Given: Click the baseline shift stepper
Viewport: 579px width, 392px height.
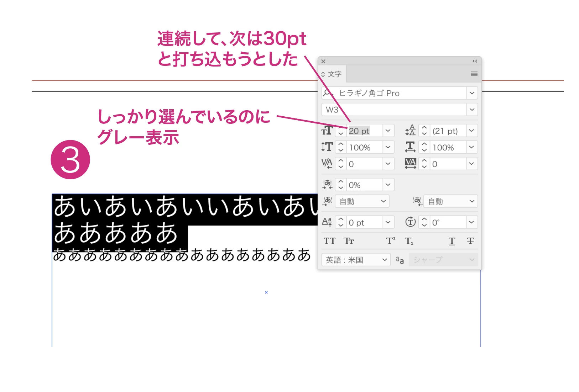Looking at the screenshot, I should [341, 222].
